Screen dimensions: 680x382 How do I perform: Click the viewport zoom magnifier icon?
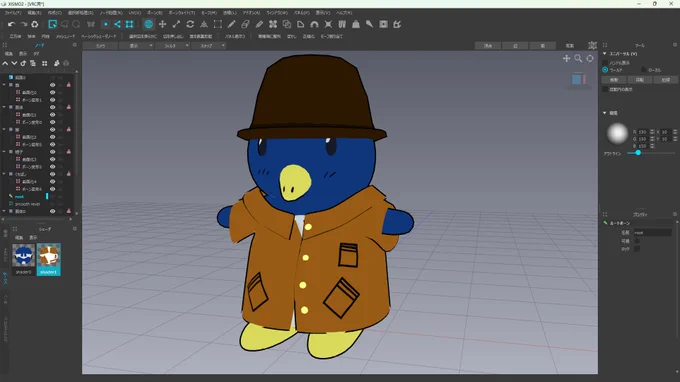pyautogui.click(x=578, y=58)
